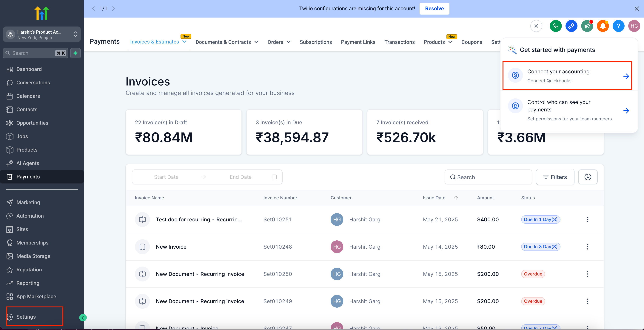Viewport: 644px width, 330px height.
Task: Toggle sort arrow on Issue Date column
Action: pos(456,198)
